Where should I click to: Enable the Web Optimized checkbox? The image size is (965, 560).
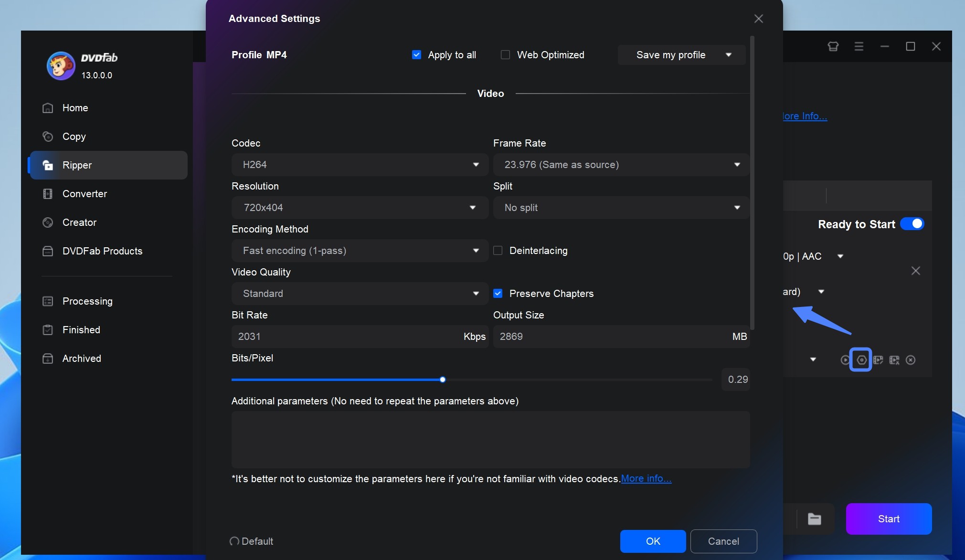pos(506,55)
